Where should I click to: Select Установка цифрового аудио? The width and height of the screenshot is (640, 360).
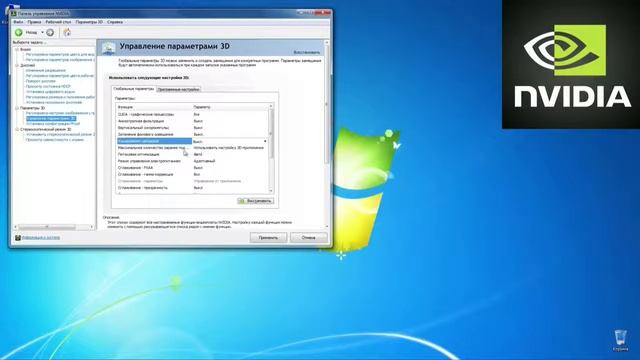(51, 92)
